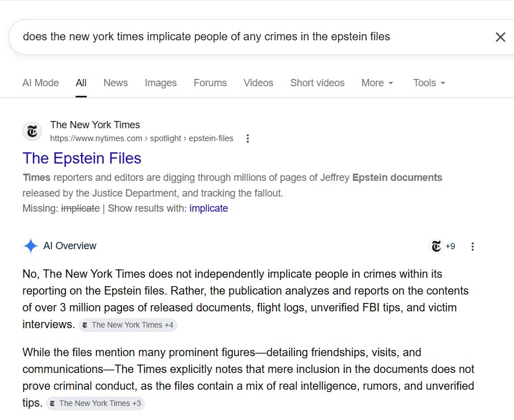Open The Epstein Files result link

pyautogui.click(x=82, y=158)
